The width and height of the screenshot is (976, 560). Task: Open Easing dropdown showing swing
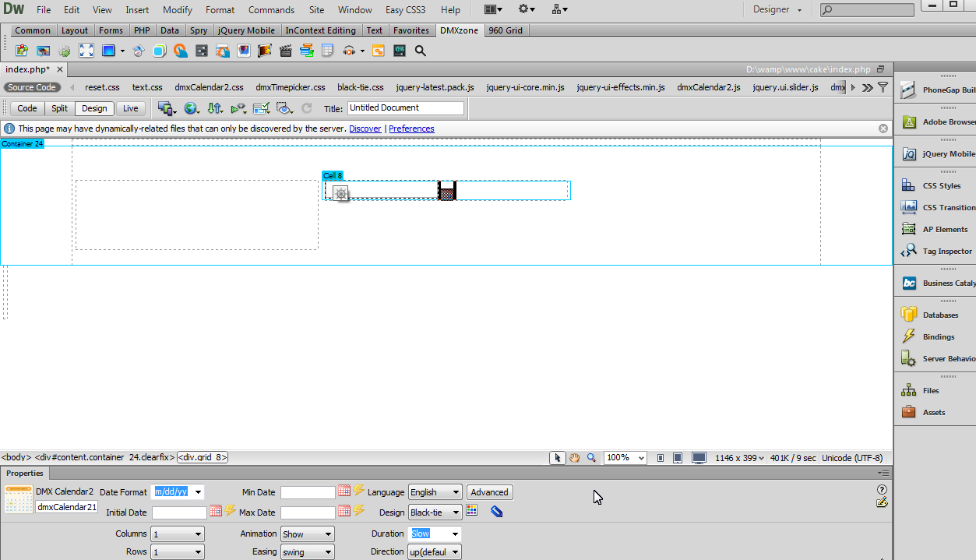[x=308, y=552]
